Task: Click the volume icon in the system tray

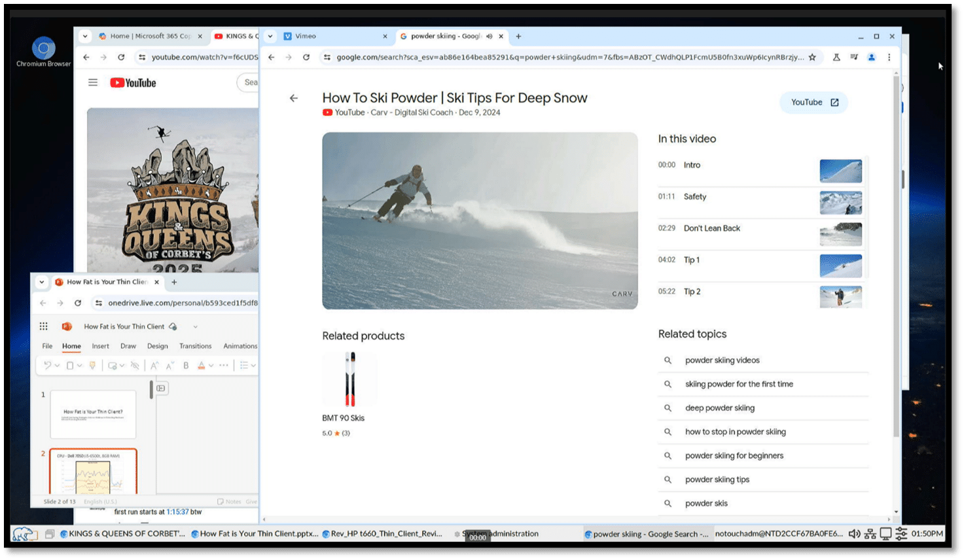Action: 854,533
